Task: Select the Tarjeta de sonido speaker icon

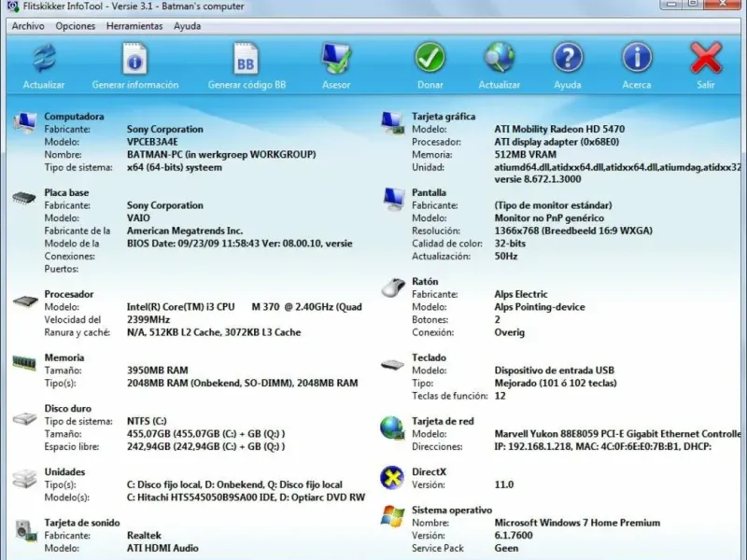Action: [x=26, y=530]
